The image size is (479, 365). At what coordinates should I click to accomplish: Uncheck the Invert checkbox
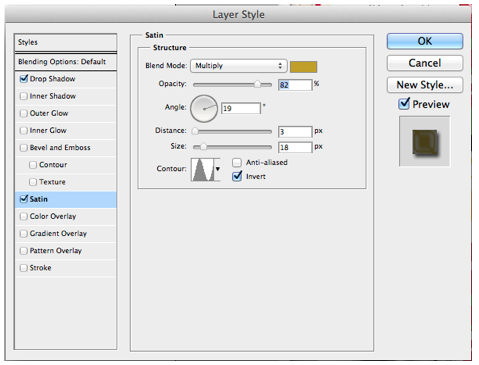[237, 176]
